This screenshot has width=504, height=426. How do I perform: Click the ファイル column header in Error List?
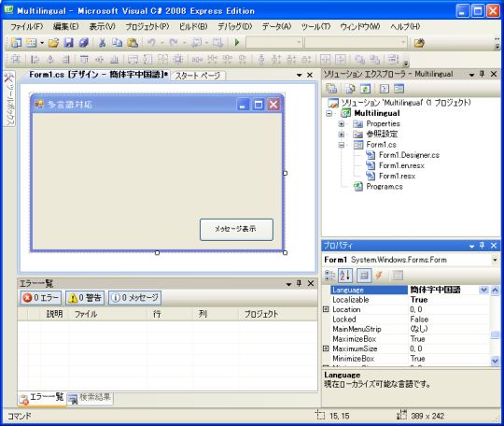108,314
